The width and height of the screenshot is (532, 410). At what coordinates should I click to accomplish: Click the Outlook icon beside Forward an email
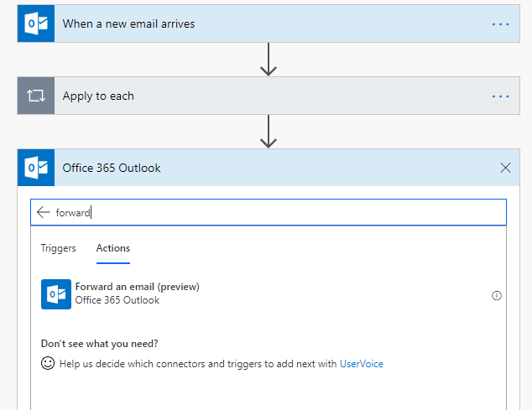(55, 294)
